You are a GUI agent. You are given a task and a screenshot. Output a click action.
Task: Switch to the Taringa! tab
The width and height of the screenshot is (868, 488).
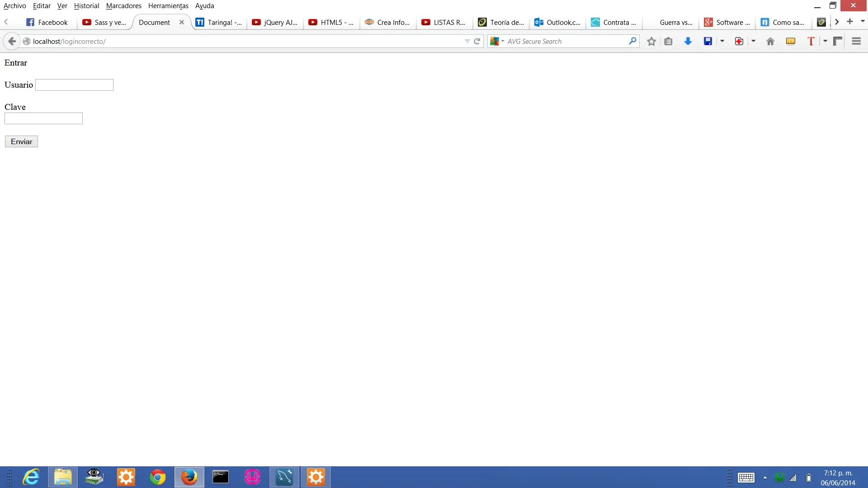point(220,22)
